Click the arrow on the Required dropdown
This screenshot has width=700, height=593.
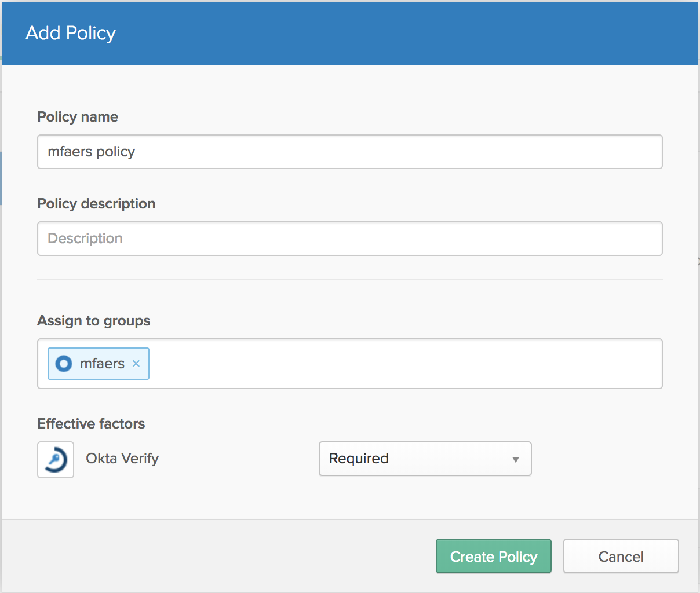coord(515,459)
